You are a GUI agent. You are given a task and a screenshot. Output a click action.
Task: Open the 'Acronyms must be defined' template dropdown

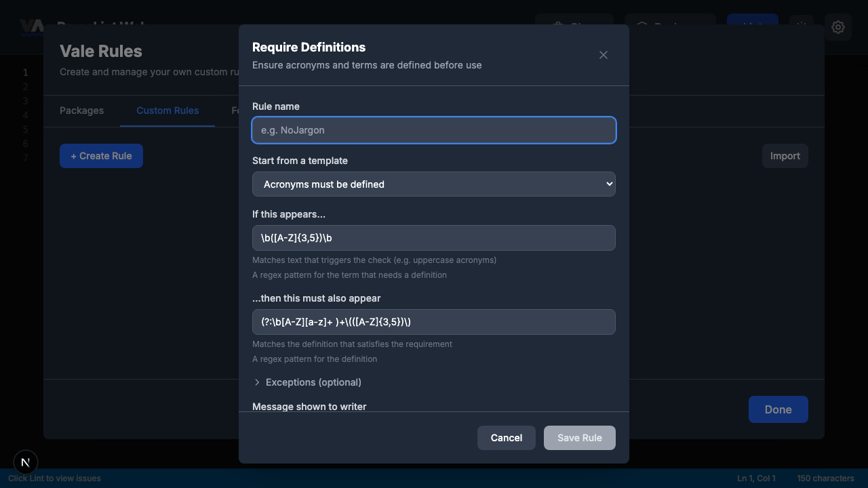coord(434,184)
